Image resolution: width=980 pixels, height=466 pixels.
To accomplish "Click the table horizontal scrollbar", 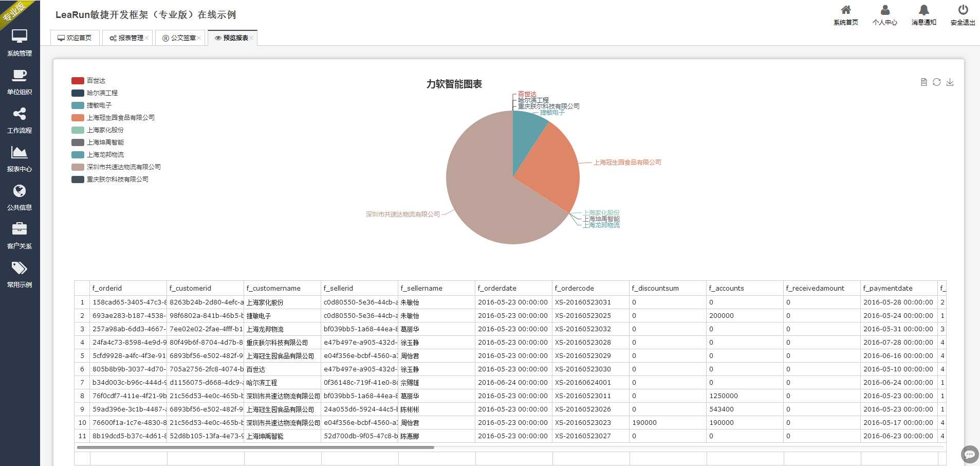I will tap(255, 447).
